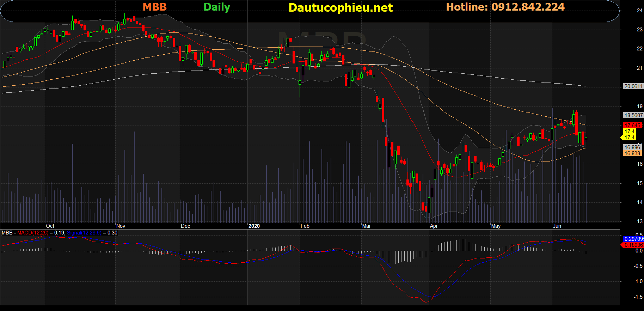The width and height of the screenshot is (644, 311).
Task: Click the 16.886 price tag on axis
Action: coord(632,147)
